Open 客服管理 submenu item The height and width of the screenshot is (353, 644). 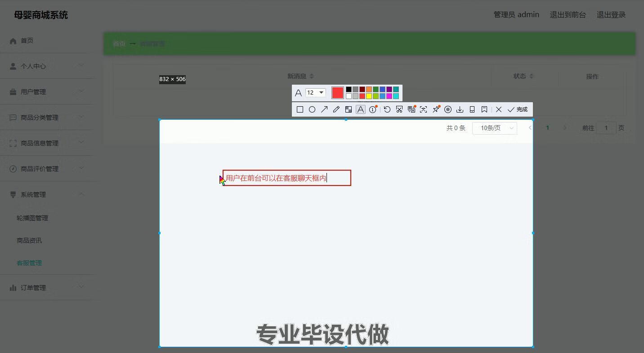(29, 263)
